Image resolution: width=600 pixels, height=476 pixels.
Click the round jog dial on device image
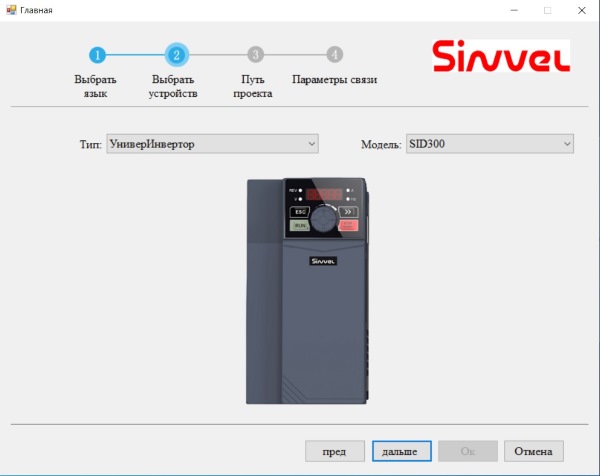pos(324,219)
